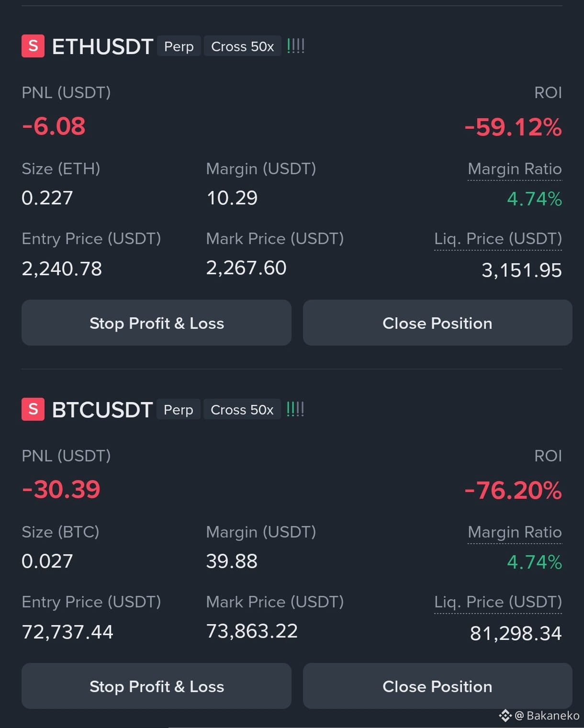Open Stop Profit & Loss for ETHUSDT
Screen dimensions: 584x728
coord(157,323)
